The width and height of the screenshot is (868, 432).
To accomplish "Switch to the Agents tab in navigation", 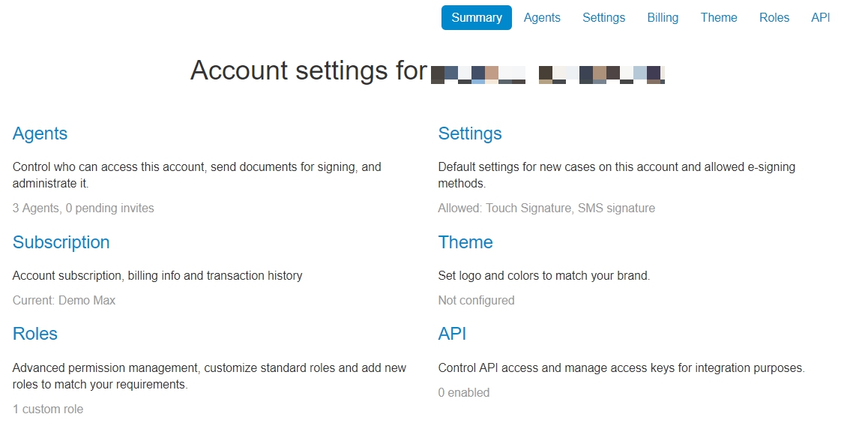I will tap(542, 18).
